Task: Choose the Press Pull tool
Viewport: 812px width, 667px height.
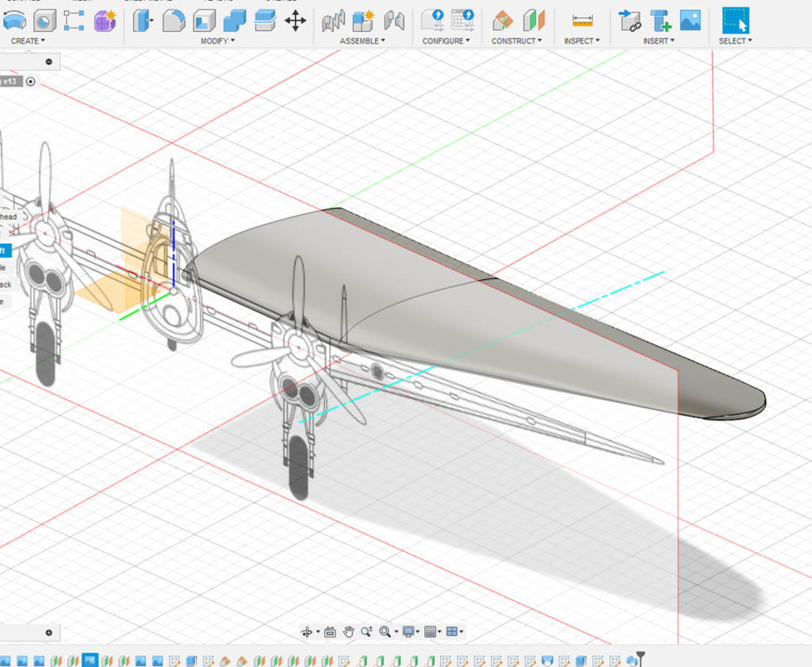Action: (x=143, y=21)
